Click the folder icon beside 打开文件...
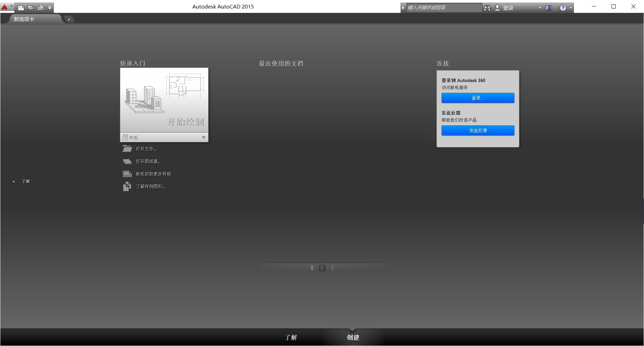The image size is (644, 346). click(127, 149)
